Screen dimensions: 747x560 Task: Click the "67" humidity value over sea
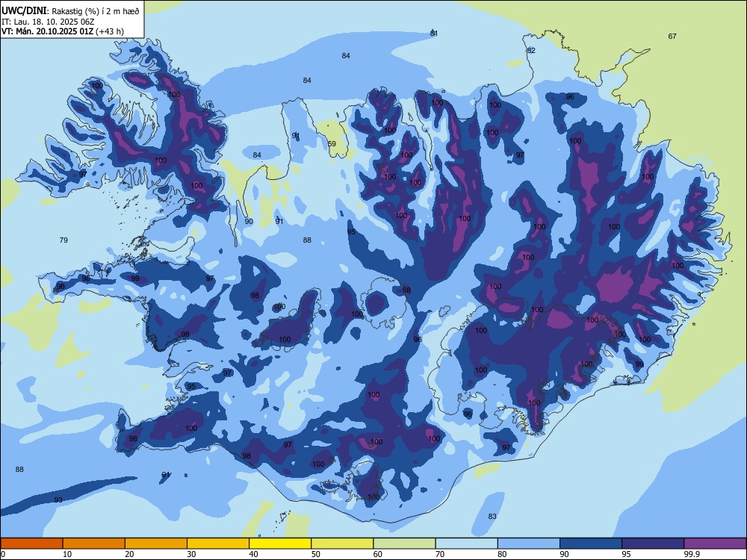(x=672, y=36)
